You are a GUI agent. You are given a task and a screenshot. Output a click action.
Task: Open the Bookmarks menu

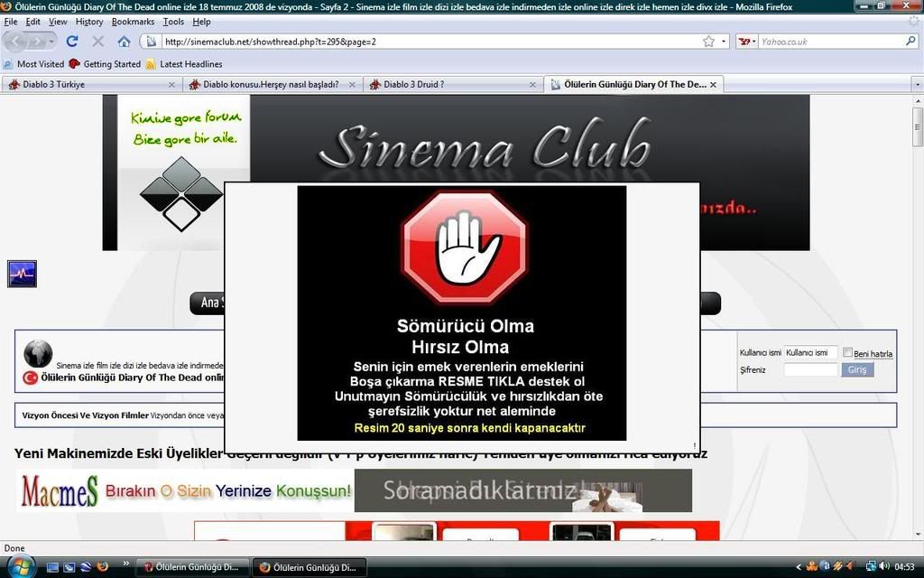pyautogui.click(x=133, y=22)
